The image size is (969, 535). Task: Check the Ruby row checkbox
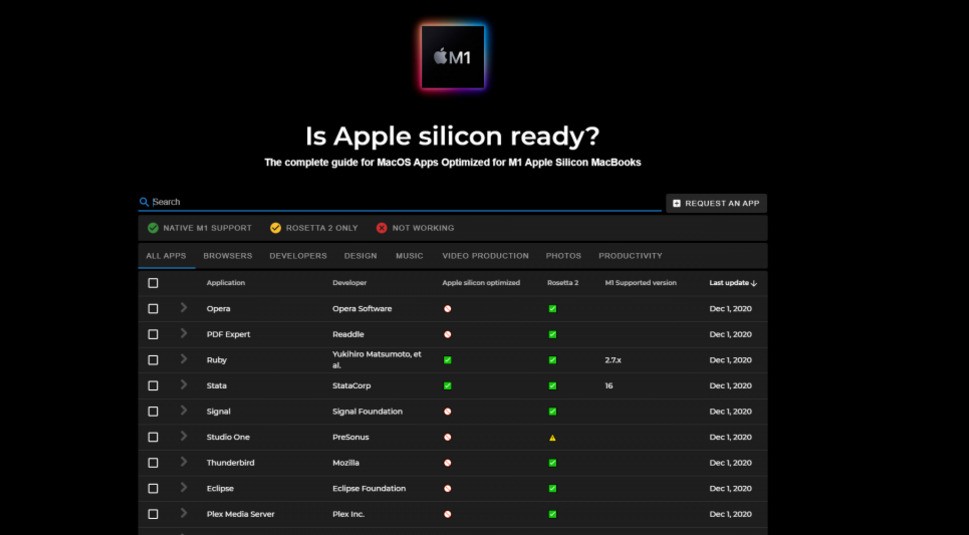click(153, 360)
